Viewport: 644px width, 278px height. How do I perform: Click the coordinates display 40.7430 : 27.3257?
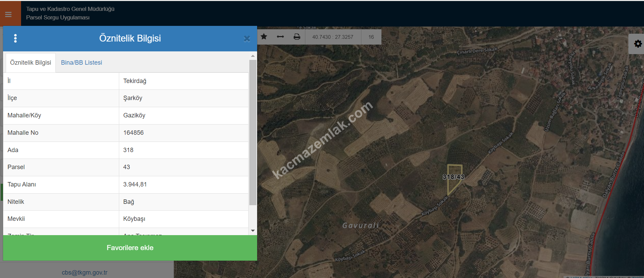point(333,37)
